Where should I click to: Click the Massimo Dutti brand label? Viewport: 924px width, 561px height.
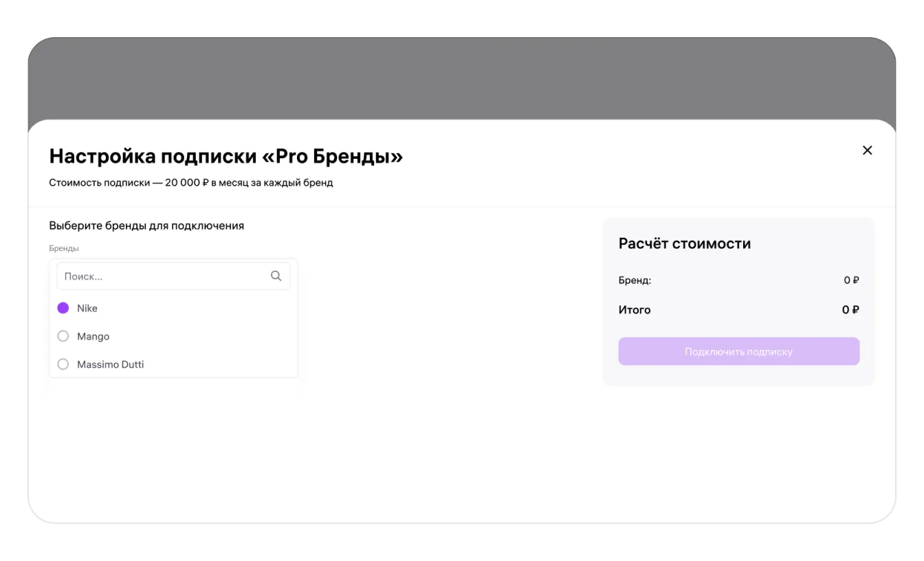(111, 364)
